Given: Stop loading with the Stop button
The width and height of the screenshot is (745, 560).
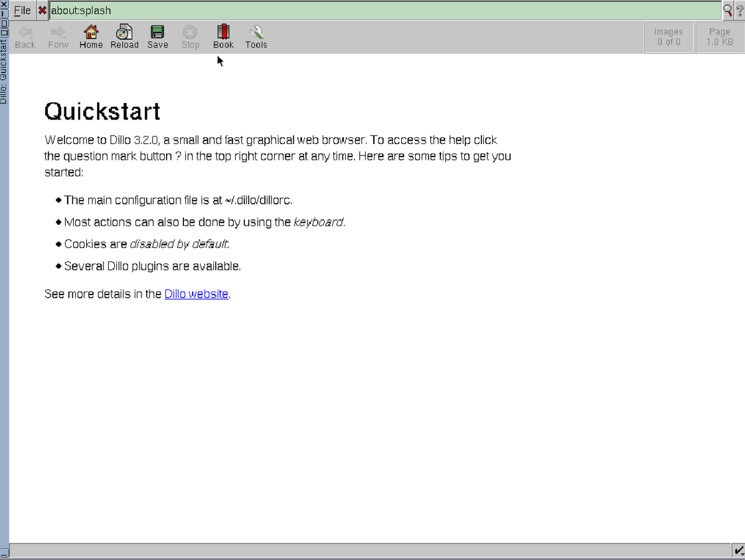Looking at the screenshot, I should pyautogui.click(x=190, y=38).
